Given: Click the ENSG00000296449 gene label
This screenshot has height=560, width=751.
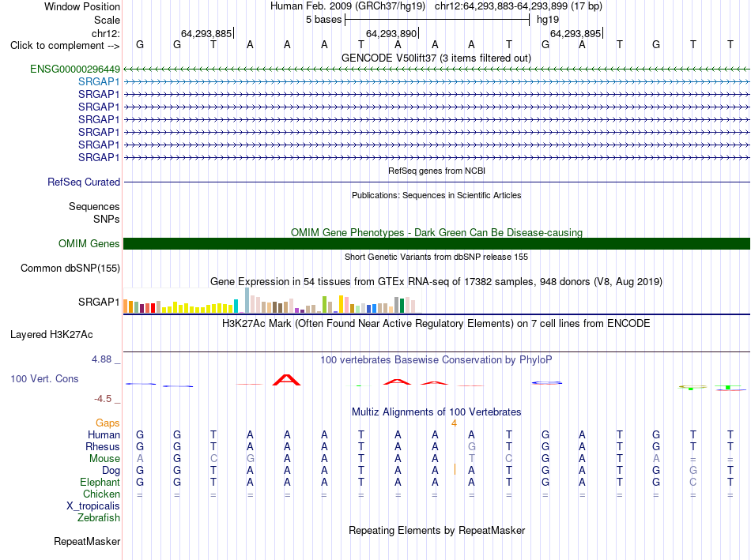Looking at the screenshot, I should pyautogui.click(x=75, y=69).
